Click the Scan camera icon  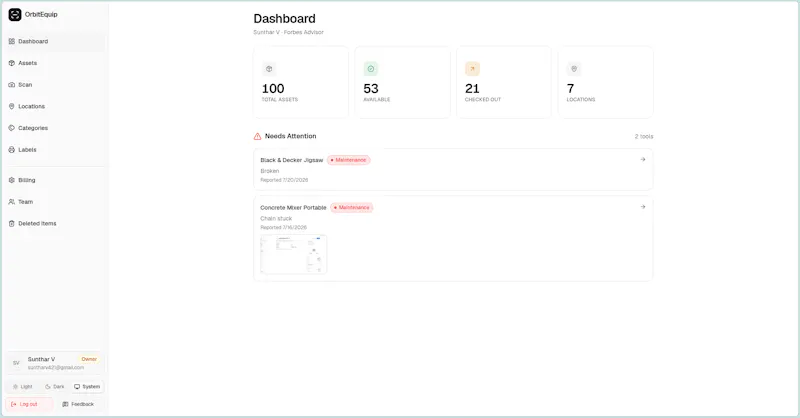point(12,85)
